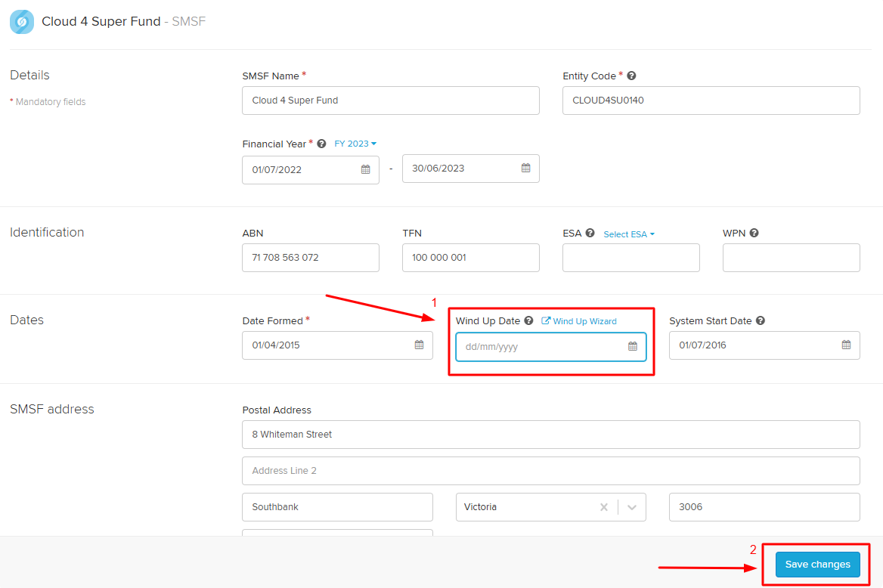Click help icon beside Wind Up Date
Viewport: 883px width, 588px height.
click(528, 320)
